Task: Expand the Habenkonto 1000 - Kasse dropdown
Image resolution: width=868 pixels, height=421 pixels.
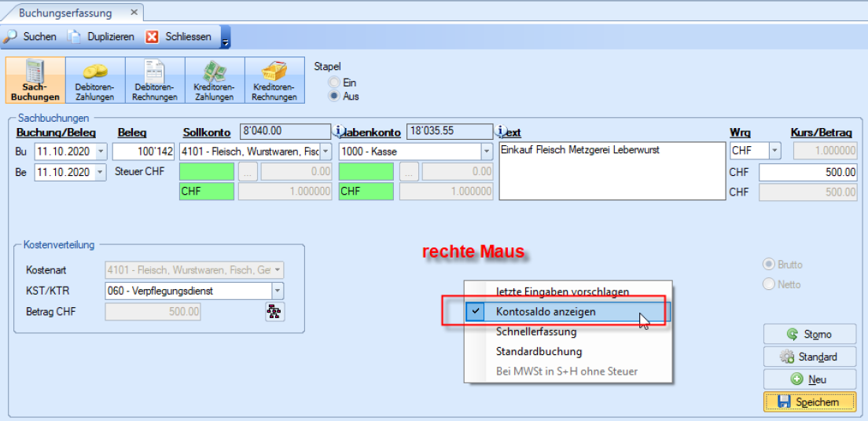Action: [x=487, y=151]
